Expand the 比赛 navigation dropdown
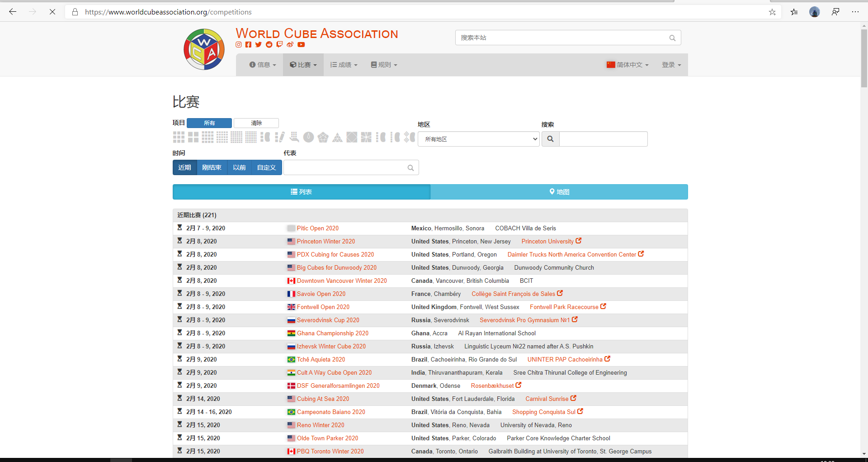The height and width of the screenshot is (462, 868). 303,65
